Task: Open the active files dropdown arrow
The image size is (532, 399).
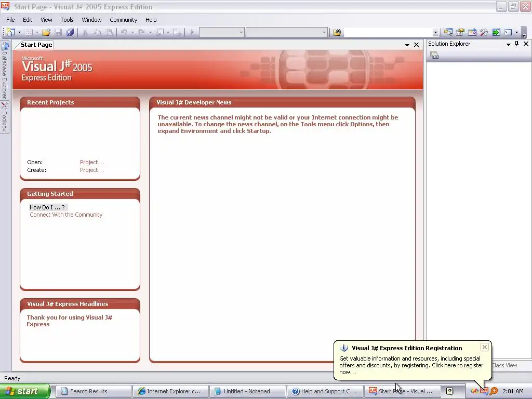Action: click(407, 45)
